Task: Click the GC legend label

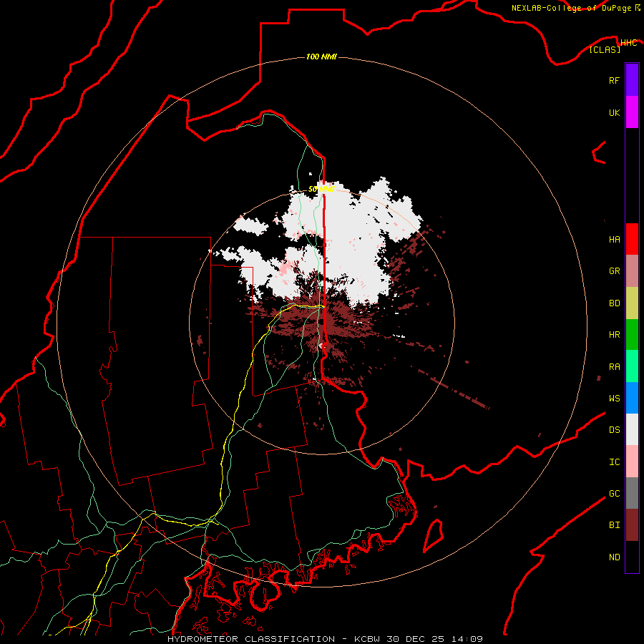Action: click(614, 494)
